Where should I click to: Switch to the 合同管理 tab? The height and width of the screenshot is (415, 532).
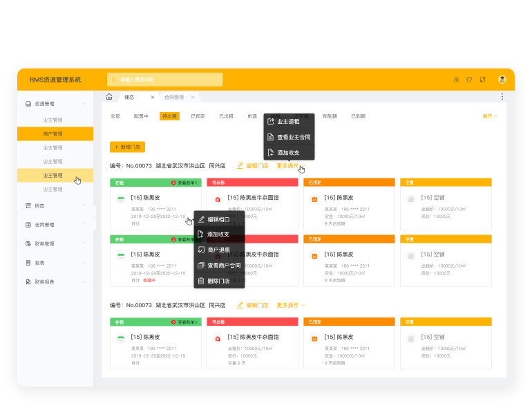pyautogui.click(x=173, y=98)
